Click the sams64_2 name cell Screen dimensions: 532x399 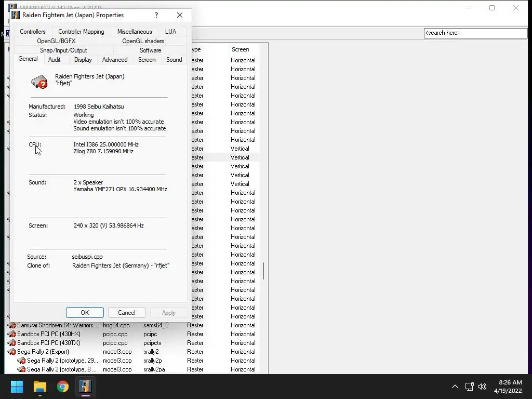pos(156,325)
